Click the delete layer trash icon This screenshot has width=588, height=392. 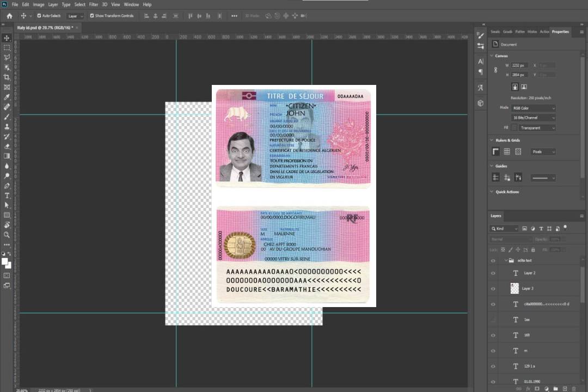click(x=573, y=388)
